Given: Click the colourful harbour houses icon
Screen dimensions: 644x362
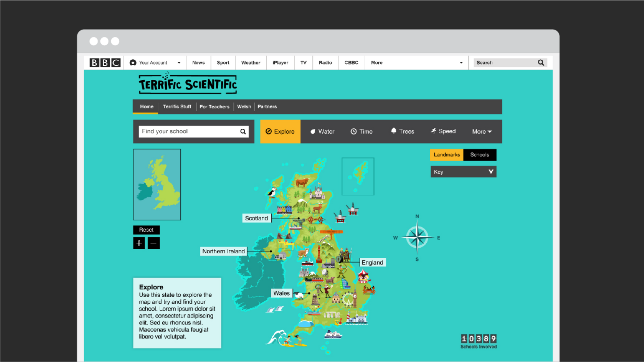Looking at the screenshot, I should pyautogui.click(x=284, y=210).
